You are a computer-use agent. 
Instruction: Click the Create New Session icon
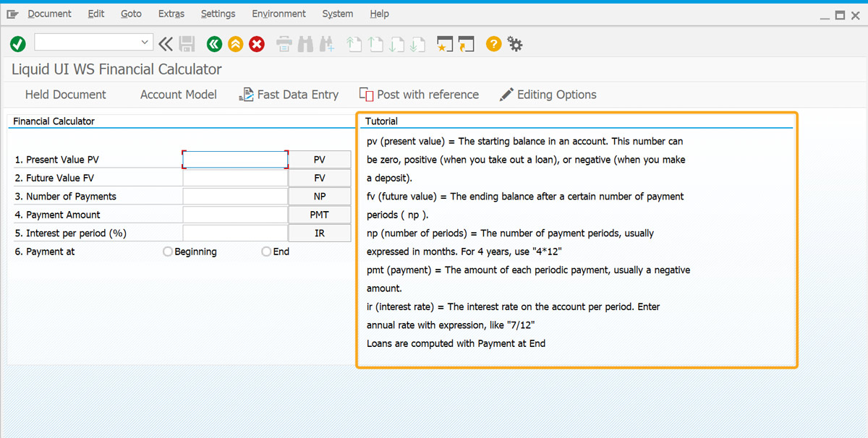[x=444, y=44]
